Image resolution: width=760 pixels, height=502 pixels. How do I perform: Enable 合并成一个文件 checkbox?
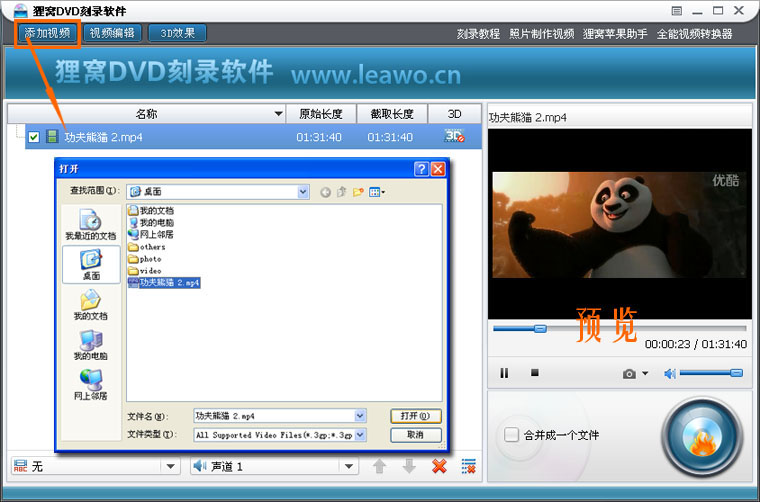click(511, 435)
